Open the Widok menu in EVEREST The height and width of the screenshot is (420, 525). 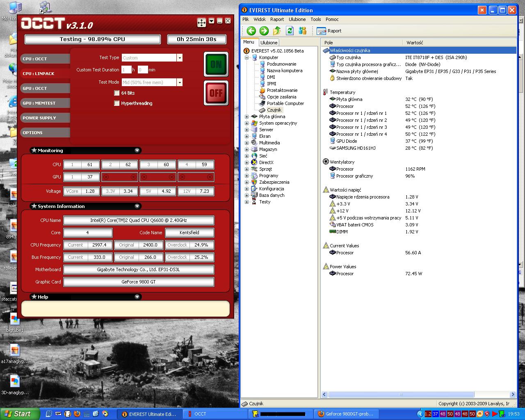pos(260,19)
